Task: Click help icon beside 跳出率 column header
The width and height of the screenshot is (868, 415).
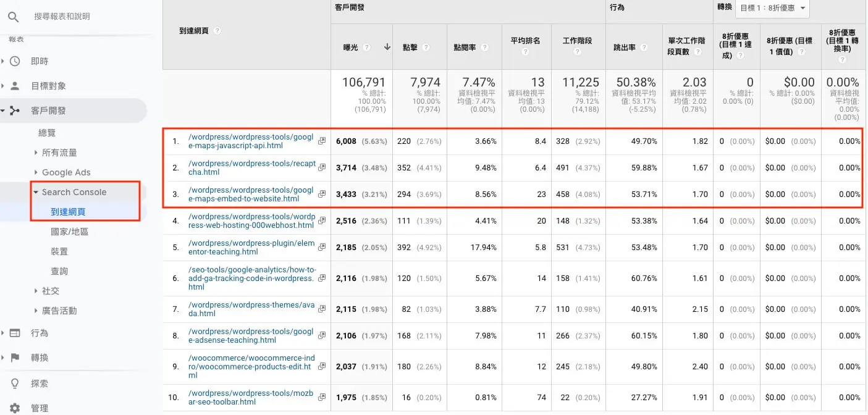Action: [644, 47]
